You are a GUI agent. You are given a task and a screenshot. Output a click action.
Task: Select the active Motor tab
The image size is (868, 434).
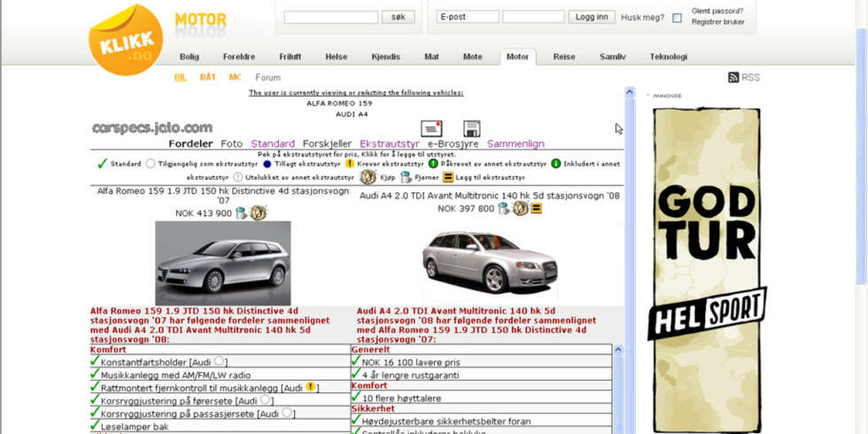pyautogui.click(x=517, y=57)
